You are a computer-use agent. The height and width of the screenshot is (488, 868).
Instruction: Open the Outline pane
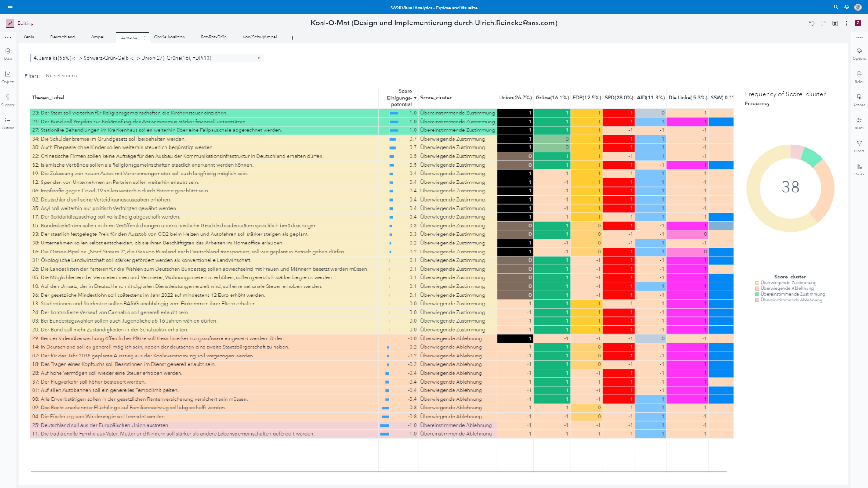pyautogui.click(x=8, y=123)
